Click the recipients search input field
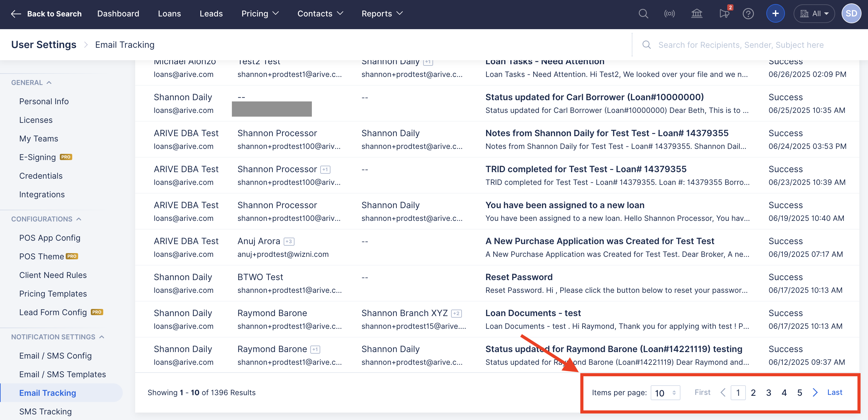868x420 pixels. [741, 45]
